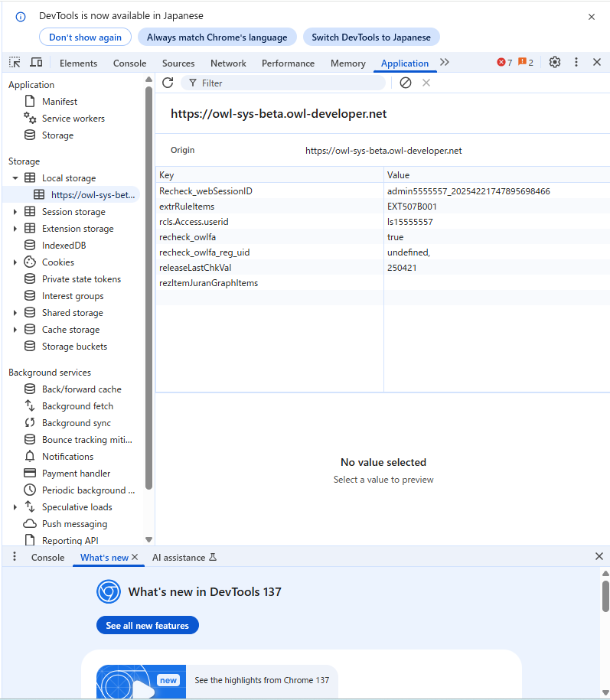The image size is (610, 700).
Task: Click Always match Chrome's language
Action: click(x=217, y=37)
